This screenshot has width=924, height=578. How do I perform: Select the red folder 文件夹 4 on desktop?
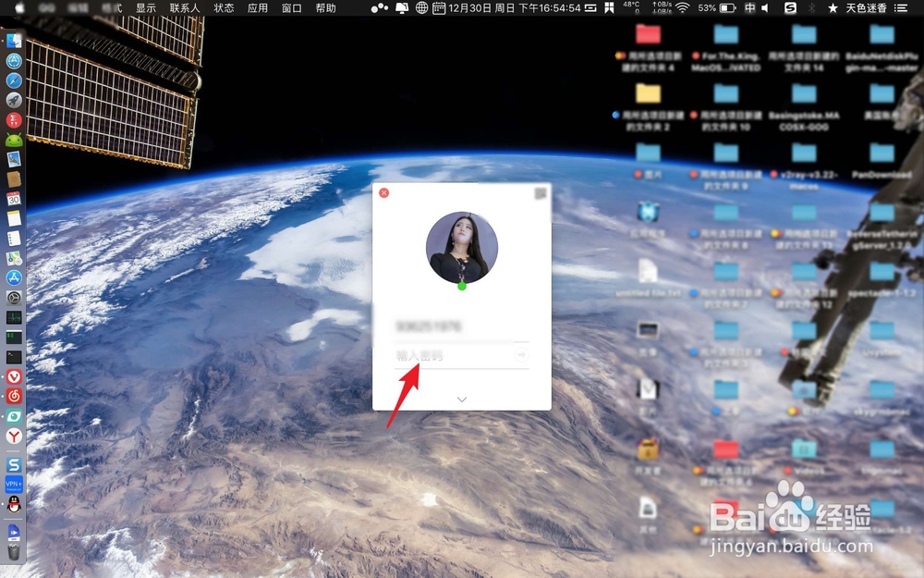[649, 34]
